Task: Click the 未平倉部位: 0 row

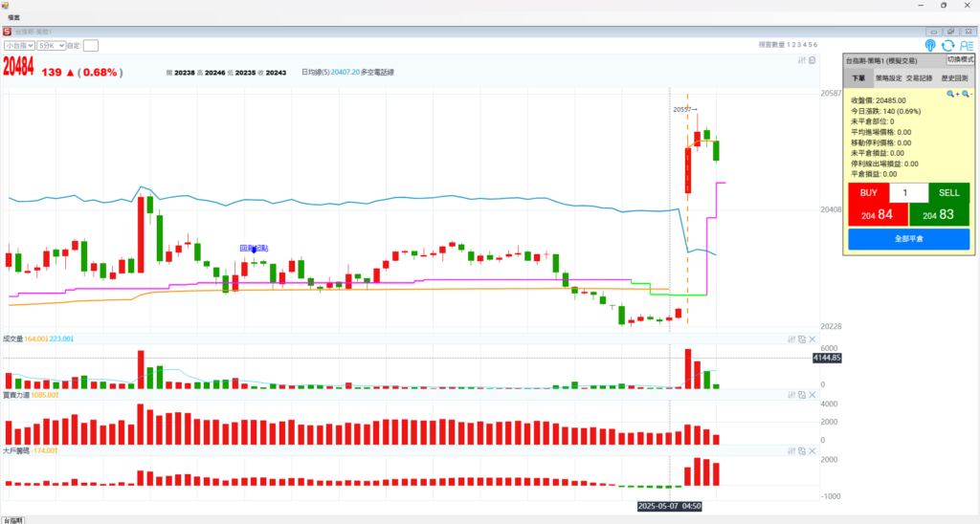Action: (873, 121)
